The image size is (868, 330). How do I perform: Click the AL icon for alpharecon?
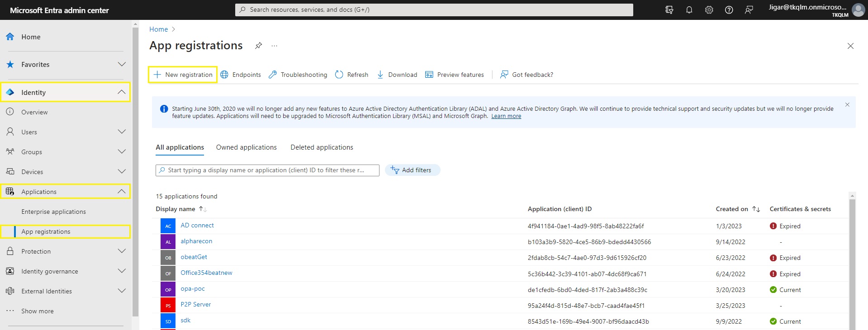[x=168, y=242]
